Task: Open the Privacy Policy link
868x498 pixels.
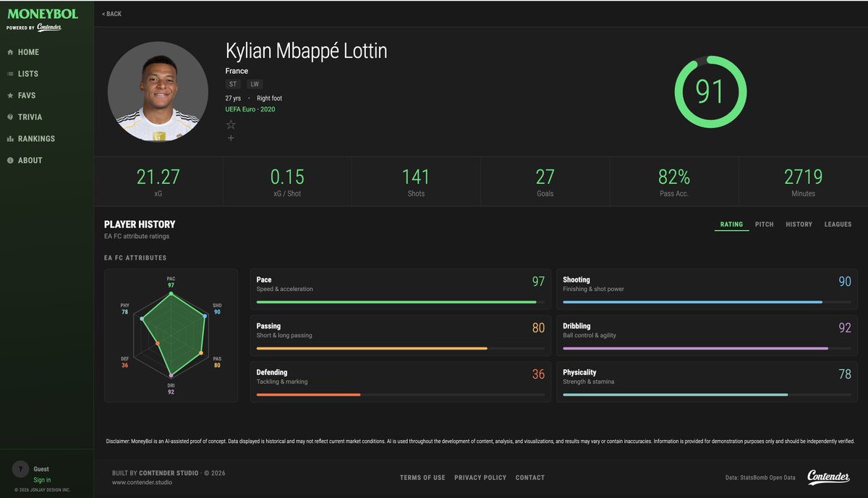Action: pos(480,478)
